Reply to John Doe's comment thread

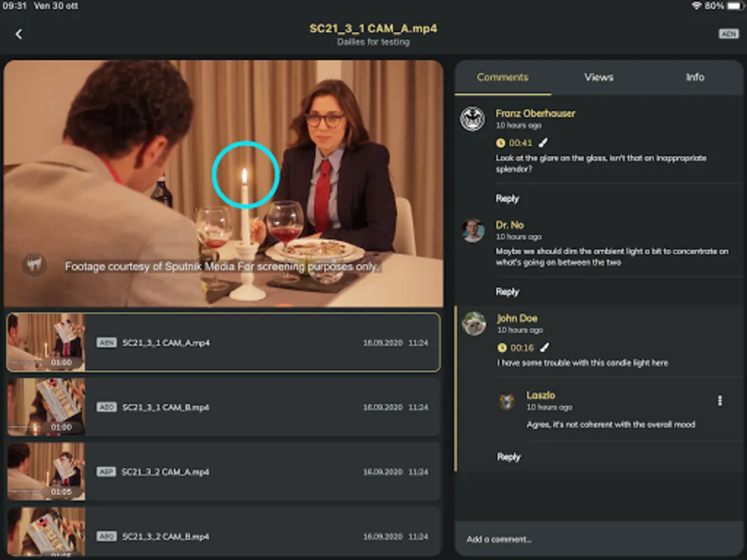pos(509,457)
